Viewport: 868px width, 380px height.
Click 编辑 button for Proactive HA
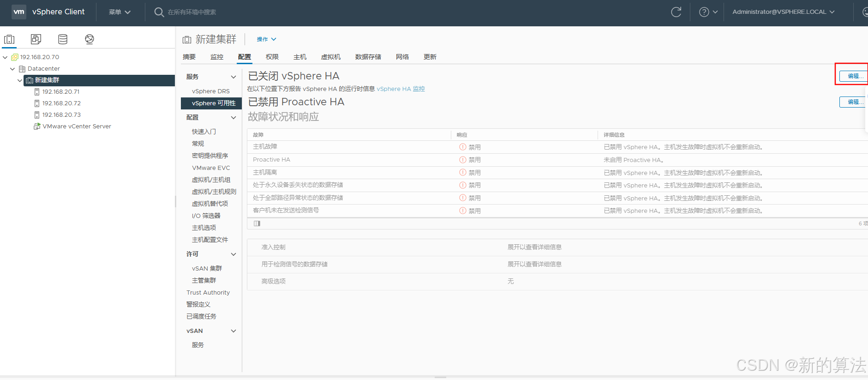pos(853,102)
